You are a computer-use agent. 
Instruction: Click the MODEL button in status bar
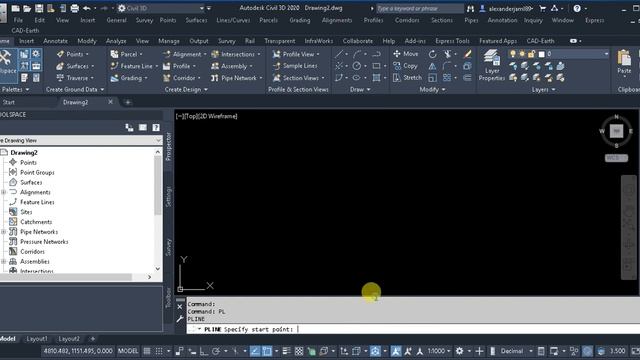[128, 351]
